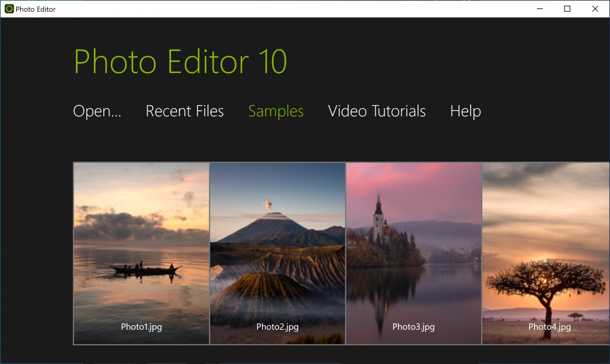610x364 pixels.
Task: Close the Photo Editor window
Action: pyautogui.click(x=595, y=9)
